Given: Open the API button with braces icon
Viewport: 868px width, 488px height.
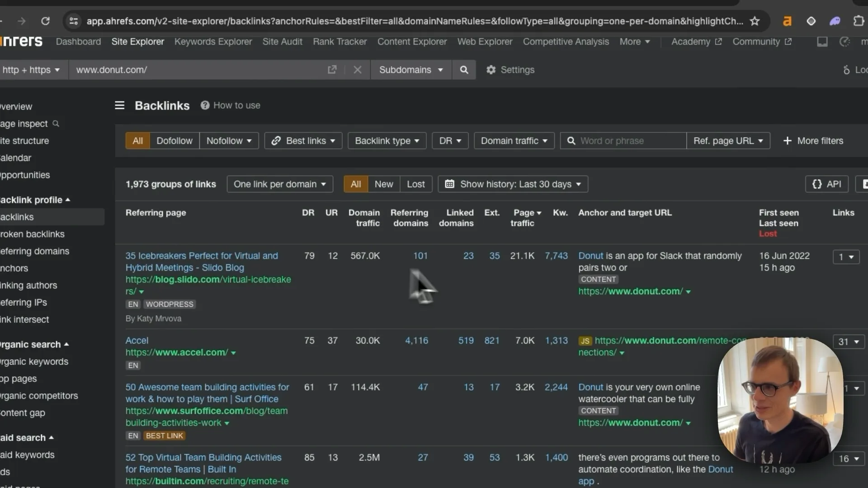Looking at the screenshot, I should point(826,184).
